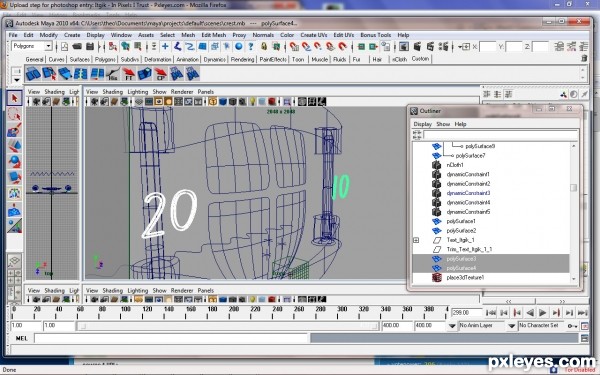
Task: Play the animation forward
Action: point(543,313)
